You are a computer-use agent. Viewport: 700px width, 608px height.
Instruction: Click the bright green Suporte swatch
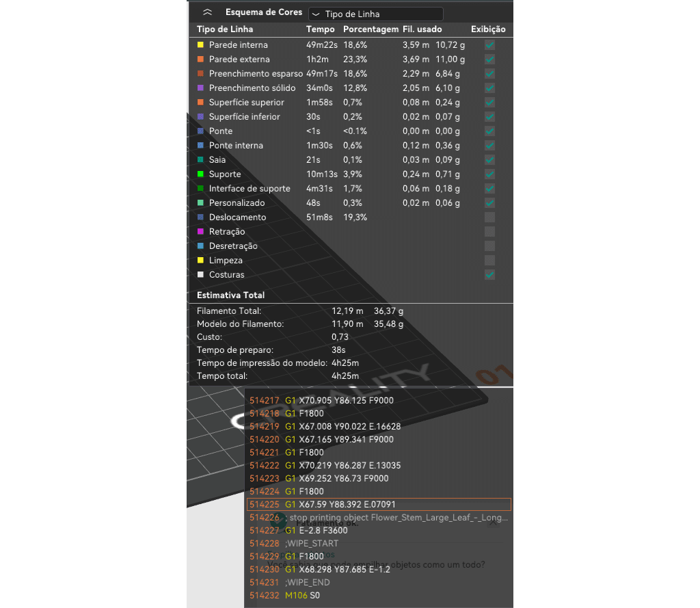pos(200,174)
